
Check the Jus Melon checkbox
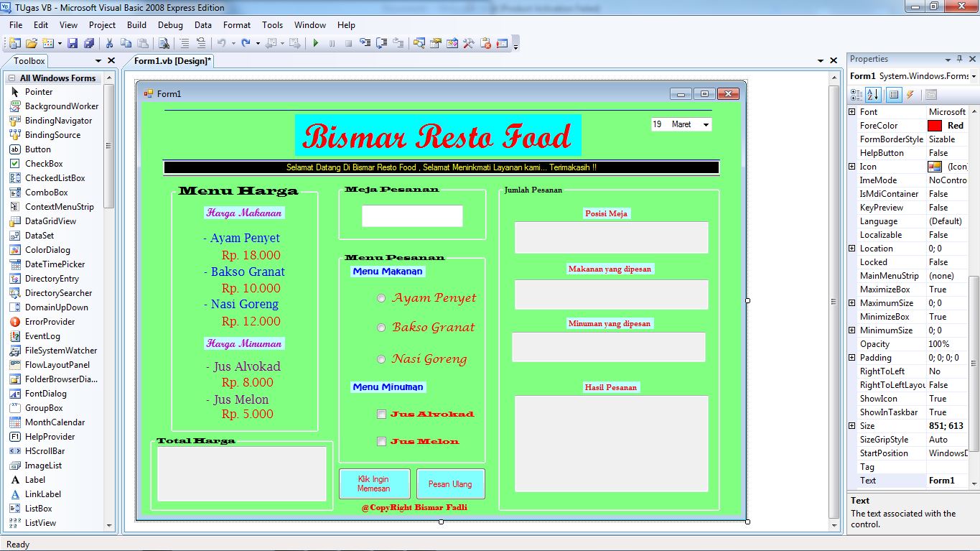point(381,443)
